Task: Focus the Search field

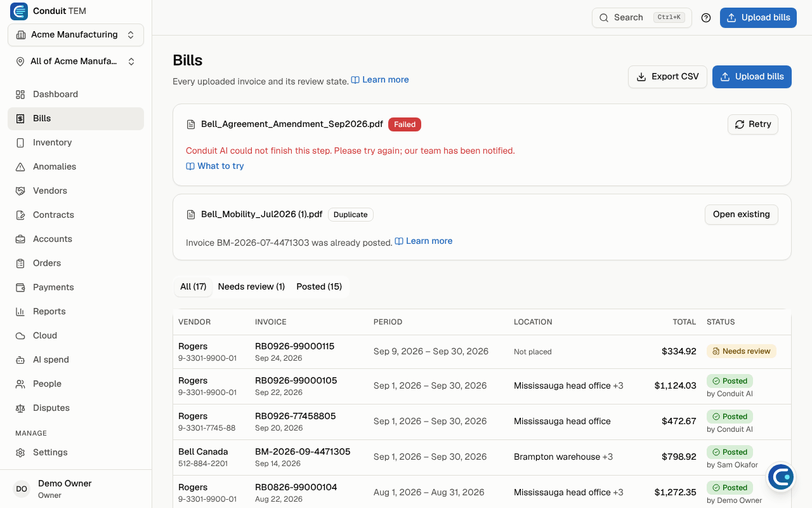Action: [x=642, y=18]
